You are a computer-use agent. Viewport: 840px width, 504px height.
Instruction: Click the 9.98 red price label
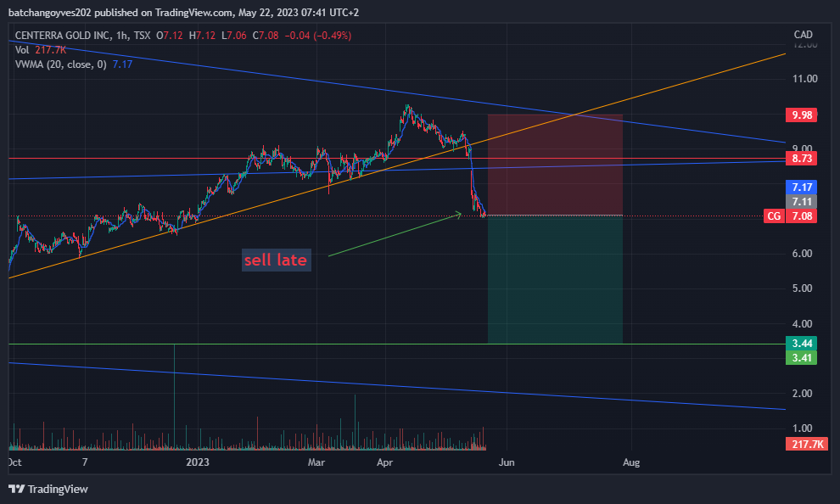802,115
